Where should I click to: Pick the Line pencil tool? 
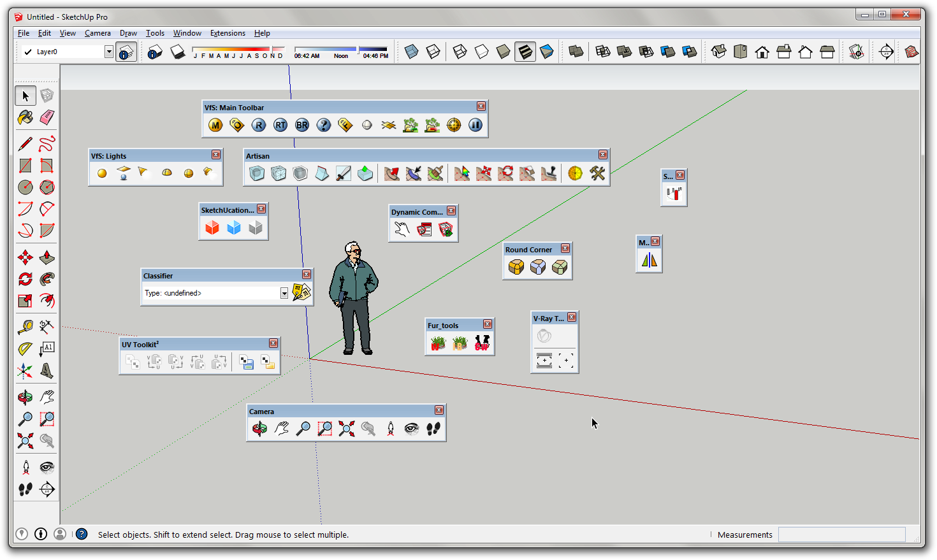click(25, 144)
